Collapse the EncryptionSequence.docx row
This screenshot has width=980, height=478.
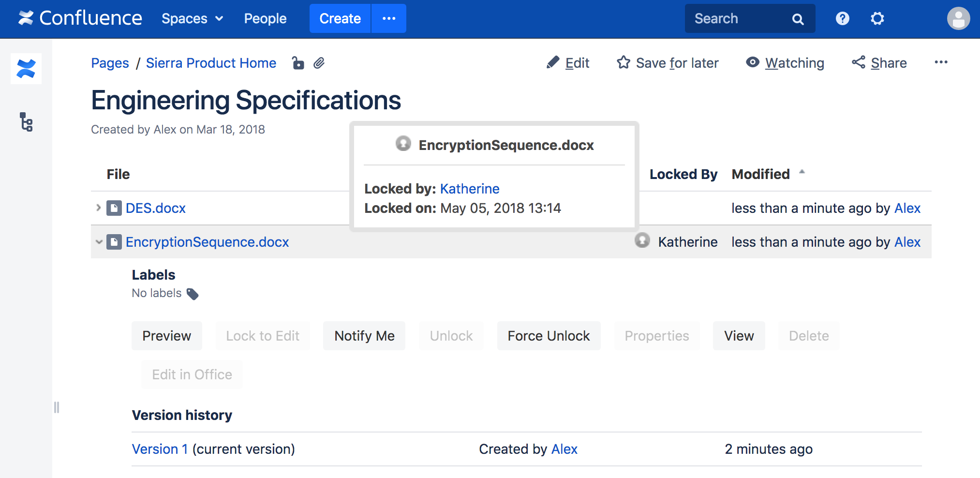99,242
